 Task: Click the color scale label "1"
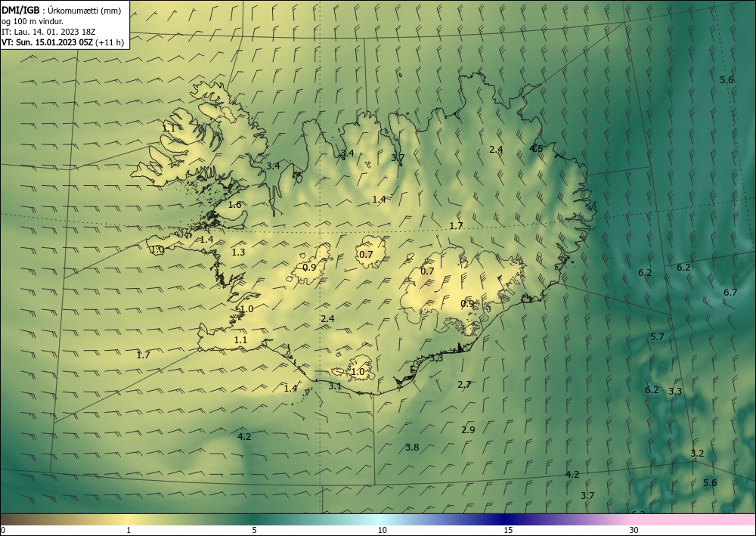129,531
